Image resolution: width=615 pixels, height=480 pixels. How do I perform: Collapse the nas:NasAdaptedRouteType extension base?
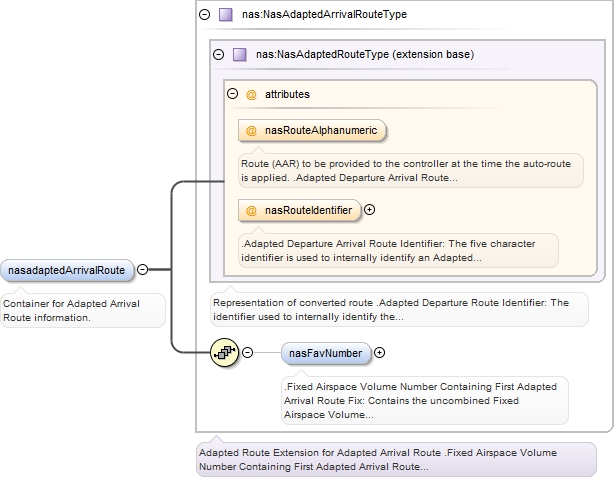click(x=218, y=55)
